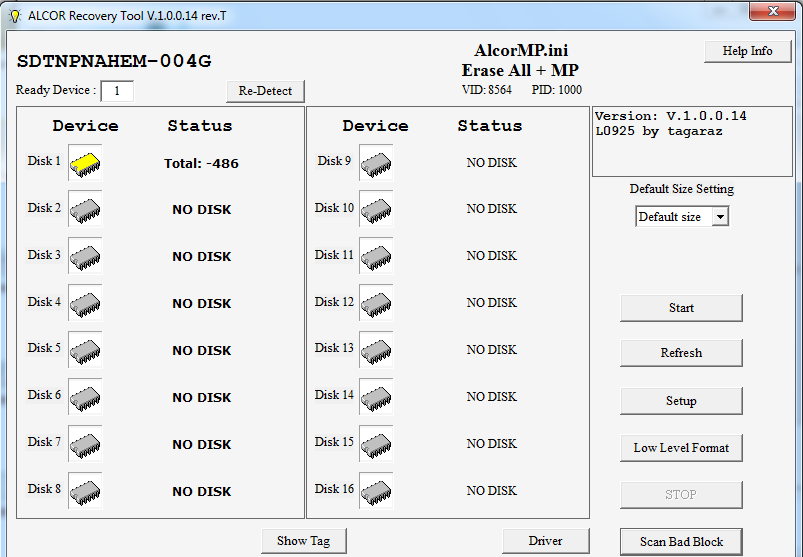Image resolution: width=803 pixels, height=557 pixels.
Task: Click the yellow Disk 1 chip icon
Action: pos(85,163)
